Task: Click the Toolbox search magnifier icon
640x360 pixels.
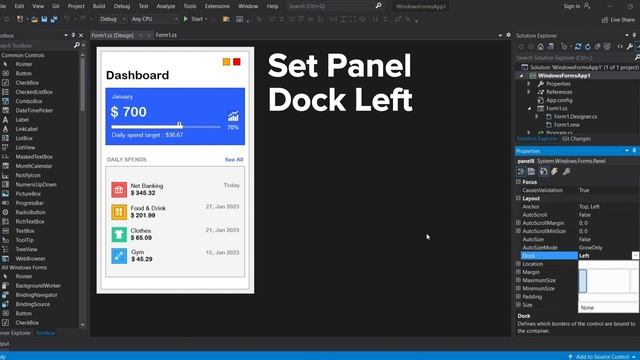Action: pyautogui.click(x=77, y=45)
